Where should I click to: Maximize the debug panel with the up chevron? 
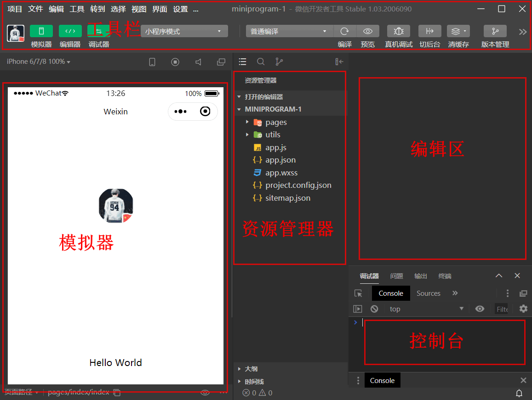click(x=499, y=276)
